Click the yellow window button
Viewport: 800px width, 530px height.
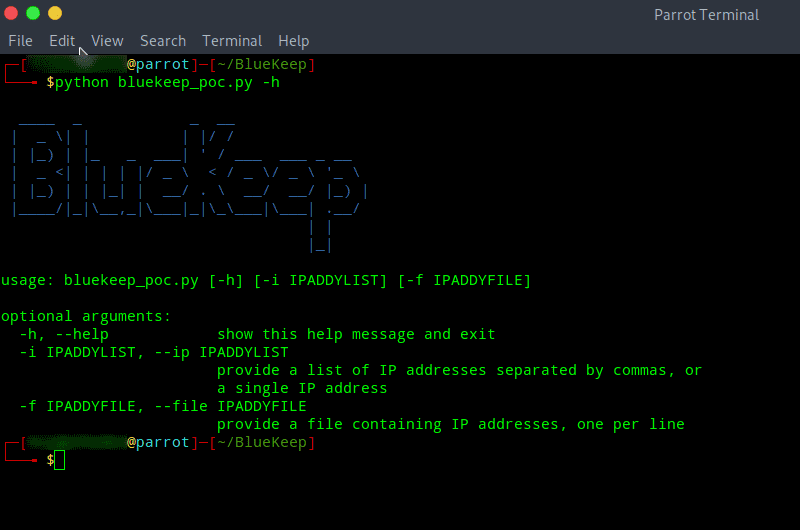pos(55,13)
